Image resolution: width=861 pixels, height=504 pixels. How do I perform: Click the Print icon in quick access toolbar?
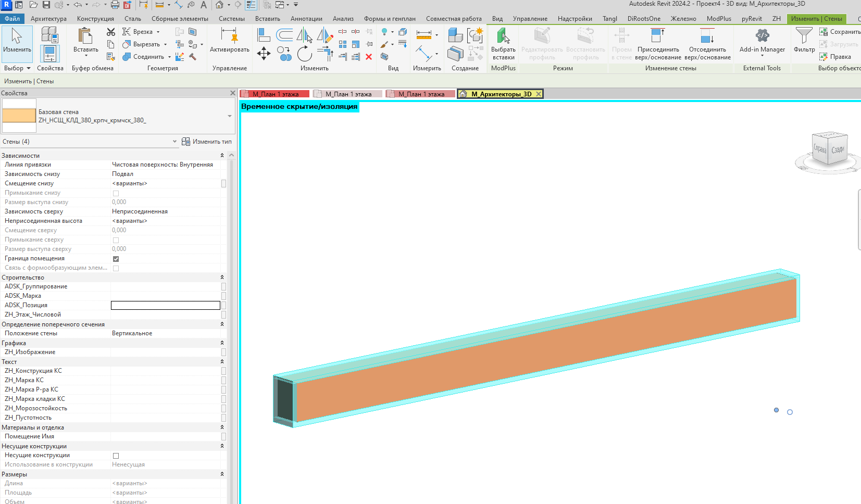tap(115, 5)
